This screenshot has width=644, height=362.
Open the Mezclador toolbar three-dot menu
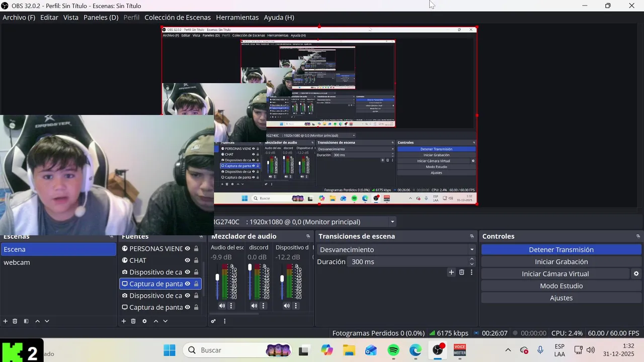(x=224, y=321)
